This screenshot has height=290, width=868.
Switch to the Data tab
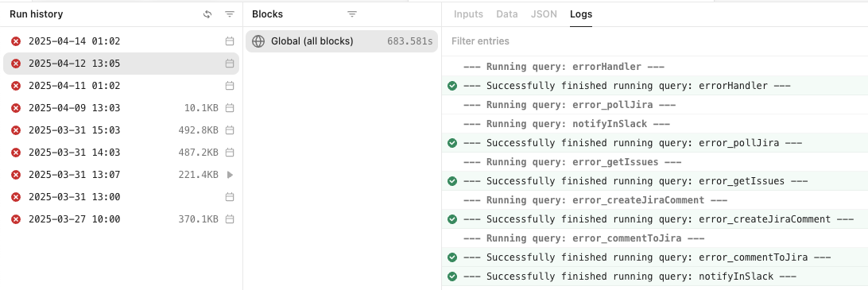(x=507, y=14)
